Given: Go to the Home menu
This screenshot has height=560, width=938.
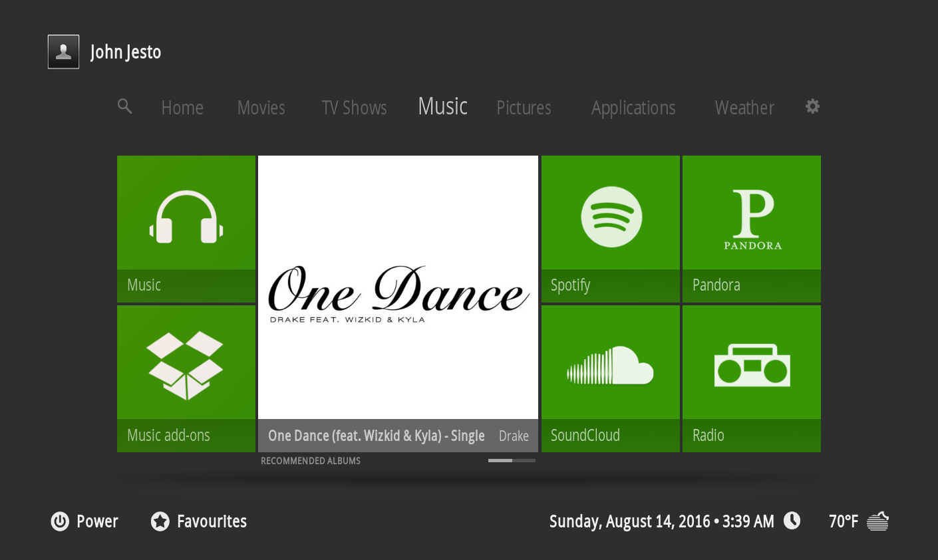Looking at the screenshot, I should pyautogui.click(x=182, y=108).
